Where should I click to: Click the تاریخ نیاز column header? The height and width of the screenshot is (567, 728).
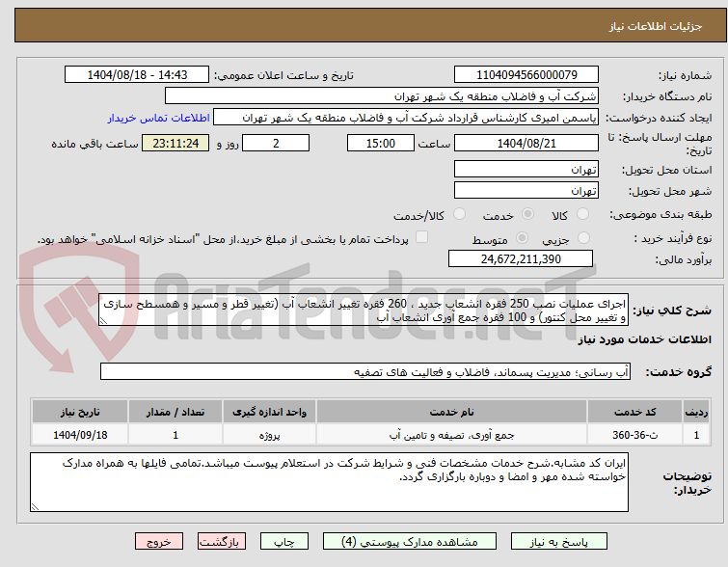click(x=80, y=412)
